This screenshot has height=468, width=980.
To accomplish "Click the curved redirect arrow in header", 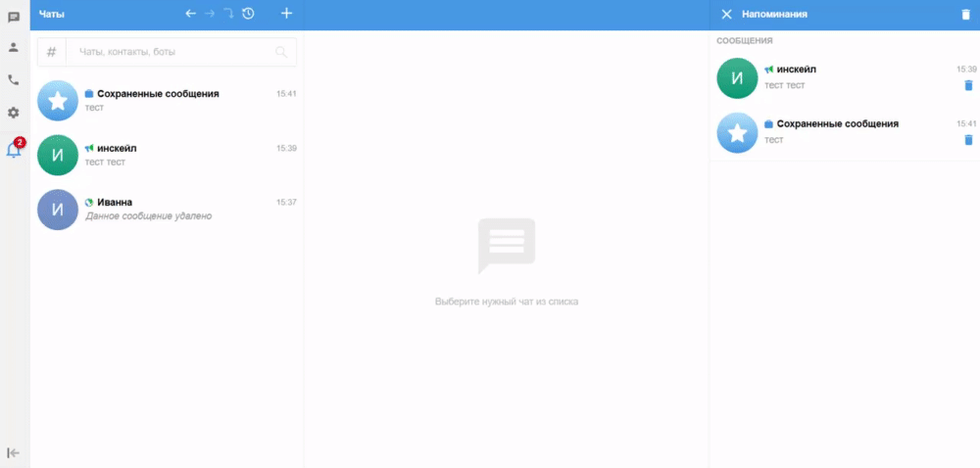I will 227,14.
